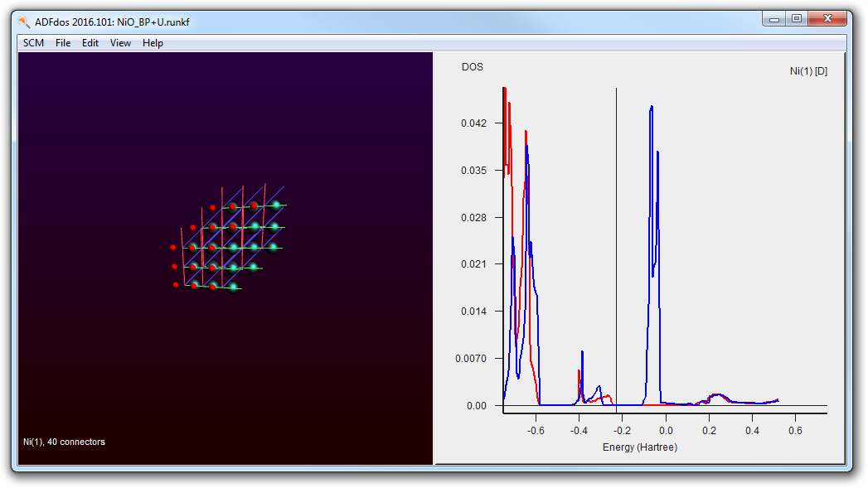This screenshot has width=868, height=488.
Task: Click the 0.2 x-axis tick label
Action: pos(709,431)
